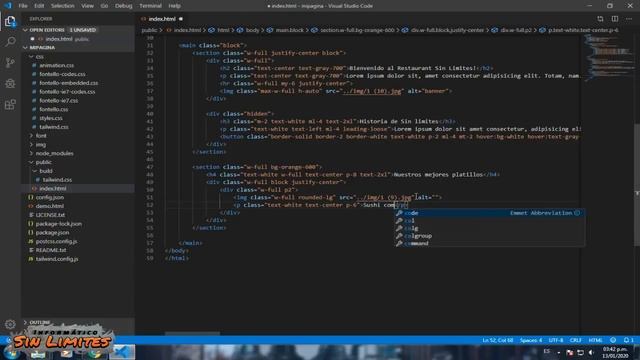Open fontello-embedded.css file
This screenshot has width=640, height=360.
coord(69,83)
